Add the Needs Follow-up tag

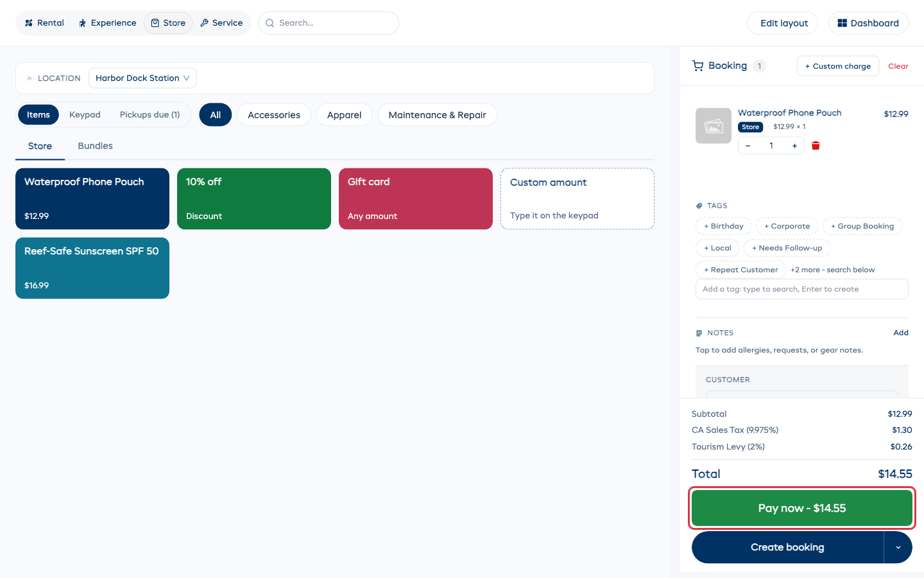[787, 248]
